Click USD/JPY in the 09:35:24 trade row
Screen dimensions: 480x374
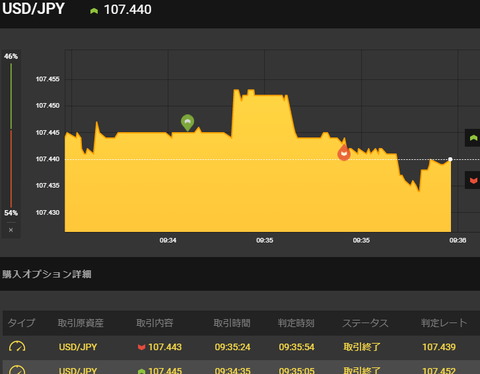[x=78, y=347]
